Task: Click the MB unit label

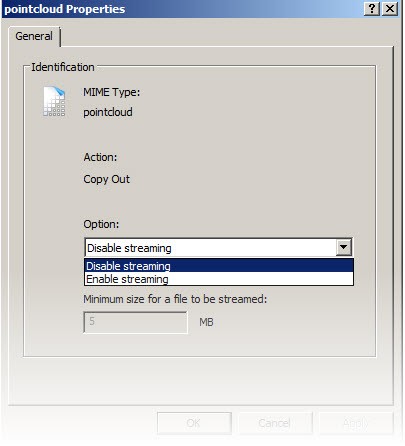Action: pos(206,322)
